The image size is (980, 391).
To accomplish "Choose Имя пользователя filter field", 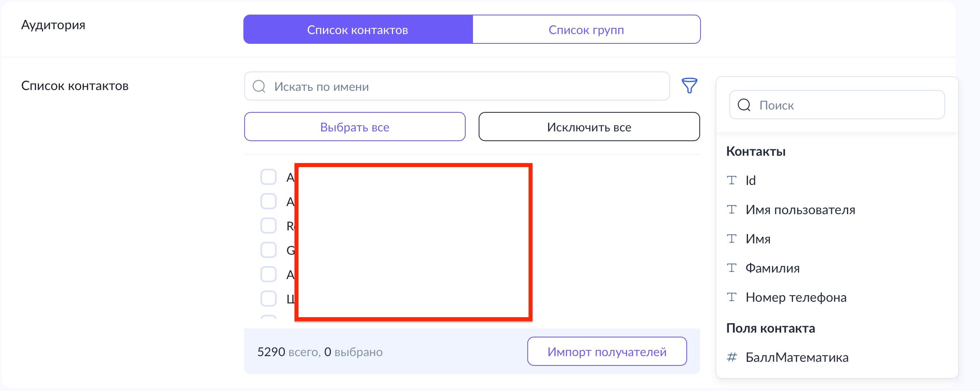I will 800,210.
